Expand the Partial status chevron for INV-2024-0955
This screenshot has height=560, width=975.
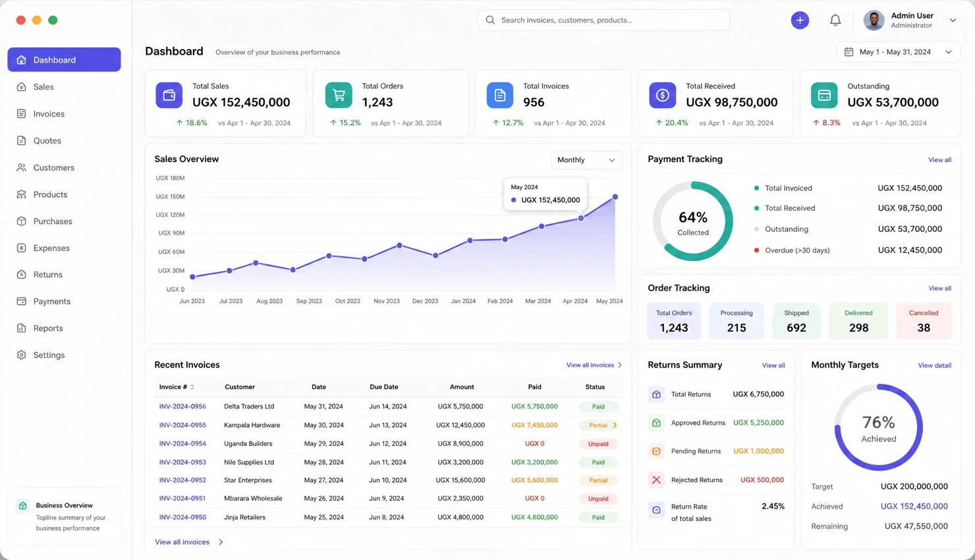[615, 426]
